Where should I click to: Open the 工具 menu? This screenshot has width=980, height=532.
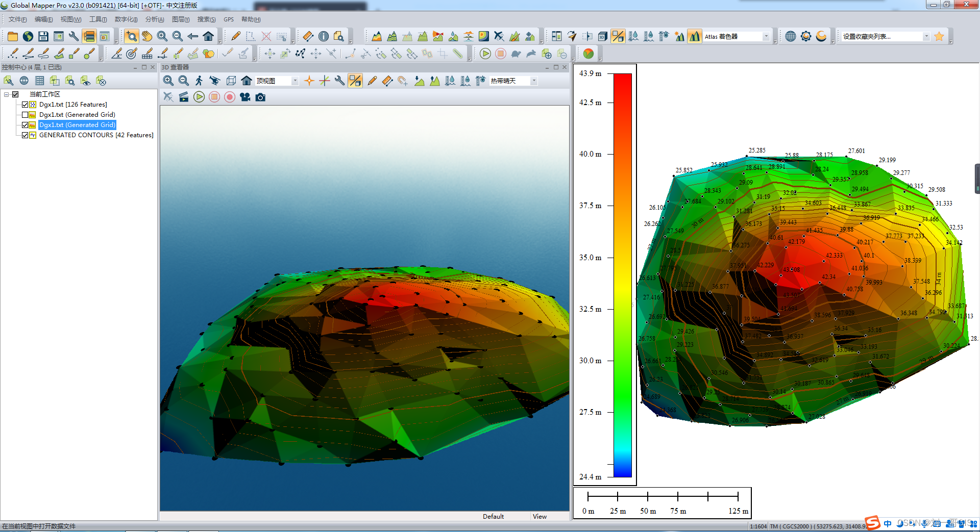(98, 19)
